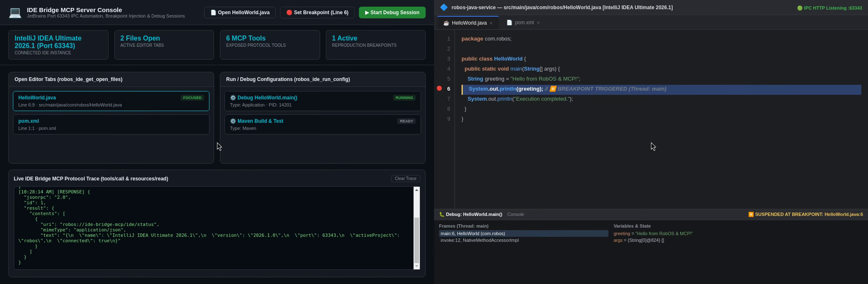The width and height of the screenshot is (868, 284).
Task: Click the red breakpoint marker on line 6
Action: coord(439,89)
